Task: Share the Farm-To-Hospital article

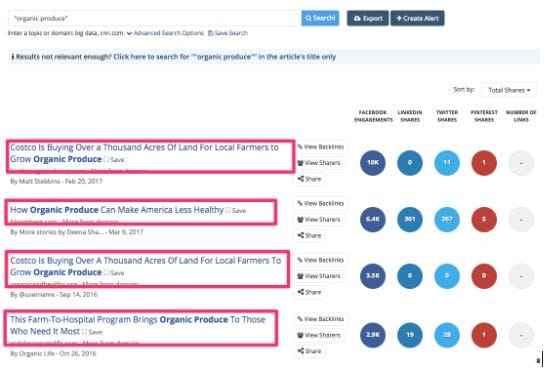Action: click(309, 351)
